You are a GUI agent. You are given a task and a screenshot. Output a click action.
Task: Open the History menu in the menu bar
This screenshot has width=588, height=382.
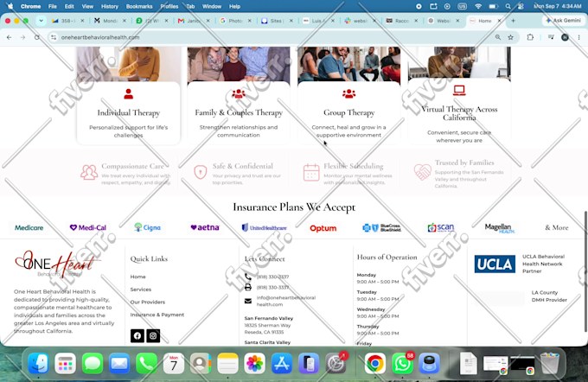110,6
